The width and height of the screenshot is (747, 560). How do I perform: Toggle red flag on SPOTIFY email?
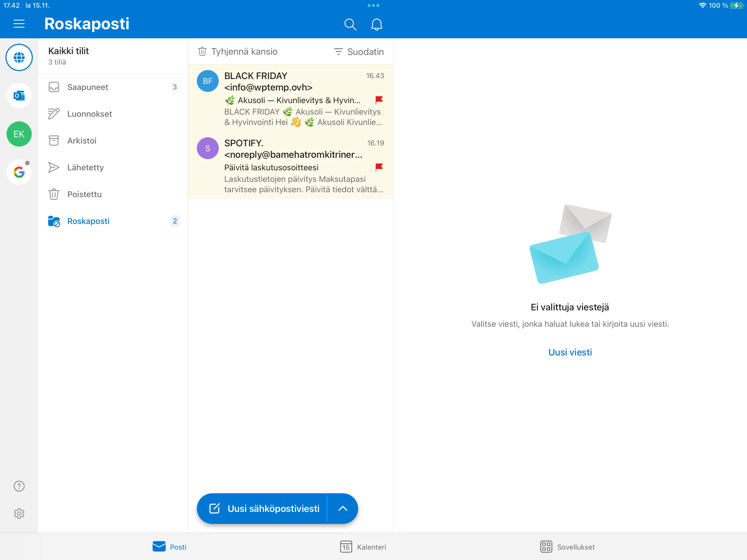[379, 167]
